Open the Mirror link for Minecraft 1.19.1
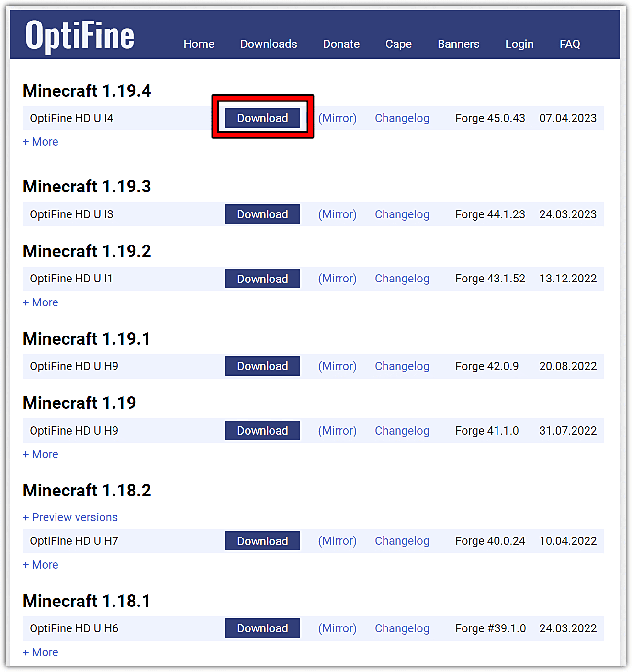Viewport: 632px width, 672px height. pyautogui.click(x=337, y=366)
